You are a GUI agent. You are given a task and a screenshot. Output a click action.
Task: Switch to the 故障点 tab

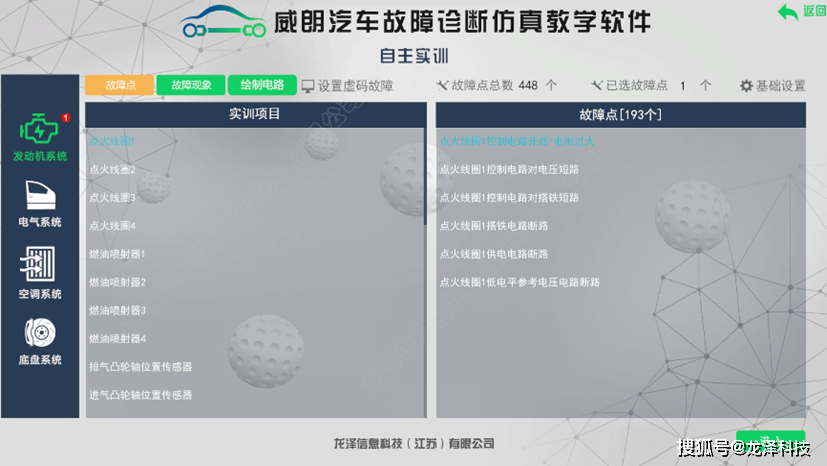tap(120, 85)
